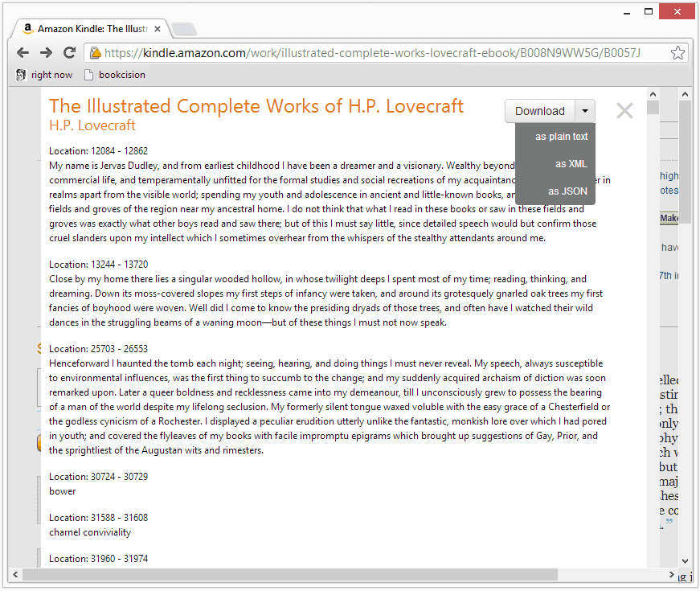Choose download as XML
The width and height of the screenshot is (700, 591).
tap(571, 164)
